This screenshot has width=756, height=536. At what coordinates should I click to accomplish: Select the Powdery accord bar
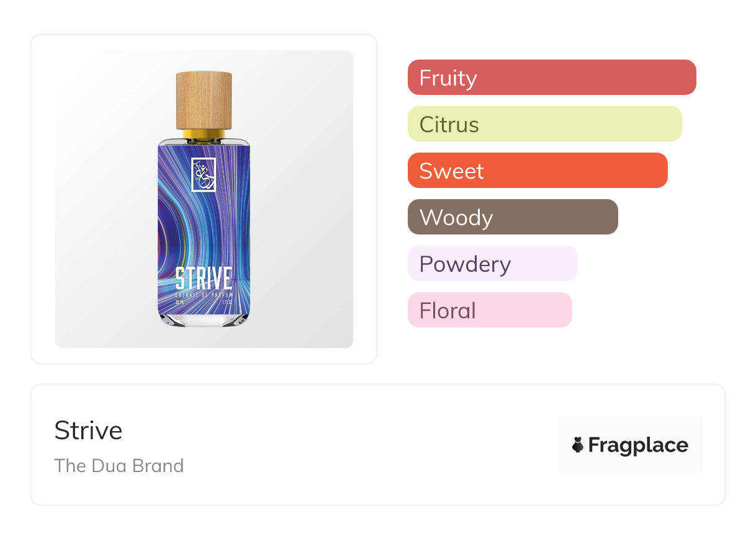click(492, 264)
